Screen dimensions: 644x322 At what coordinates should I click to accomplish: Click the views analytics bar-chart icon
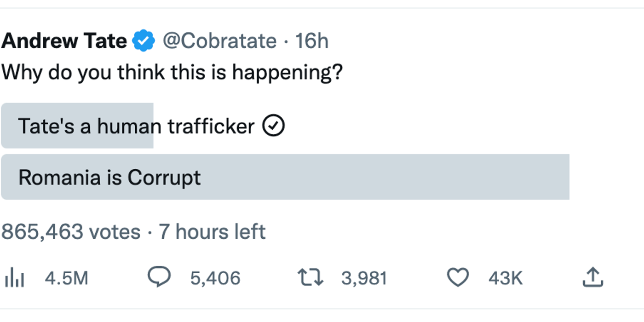click(14, 278)
